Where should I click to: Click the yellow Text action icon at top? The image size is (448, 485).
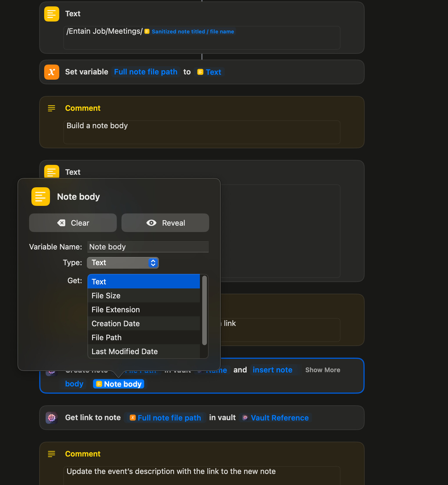[51, 14]
